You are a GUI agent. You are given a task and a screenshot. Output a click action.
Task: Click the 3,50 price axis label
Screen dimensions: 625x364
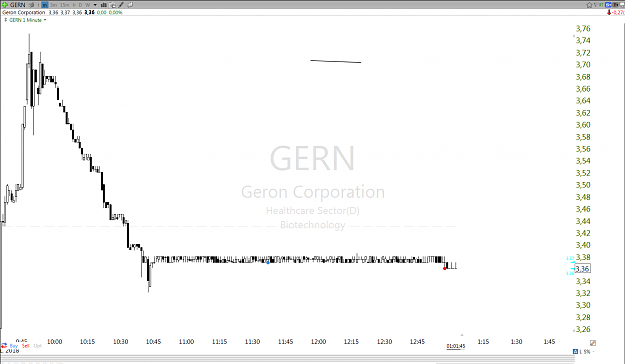coord(583,185)
